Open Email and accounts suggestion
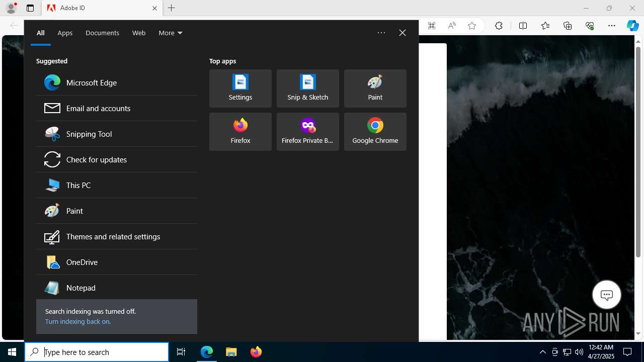The height and width of the screenshot is (362, 644). [x=117, y=108]
